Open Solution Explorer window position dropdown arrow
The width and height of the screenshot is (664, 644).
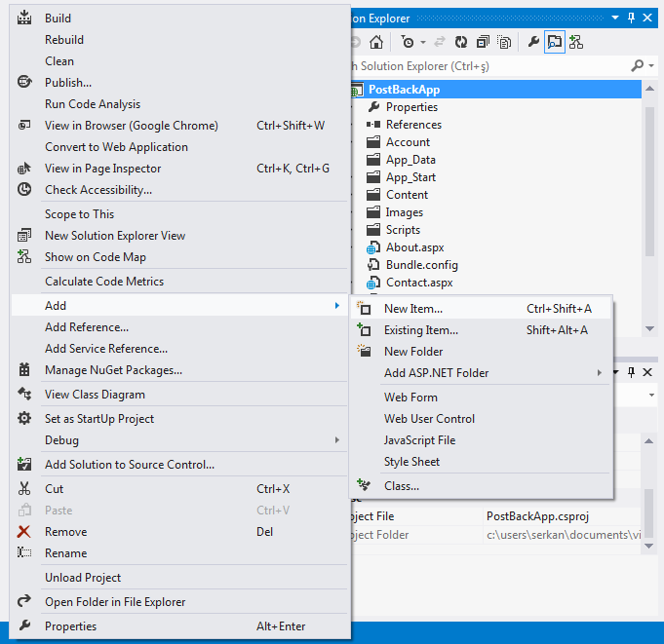coord(615,18)
